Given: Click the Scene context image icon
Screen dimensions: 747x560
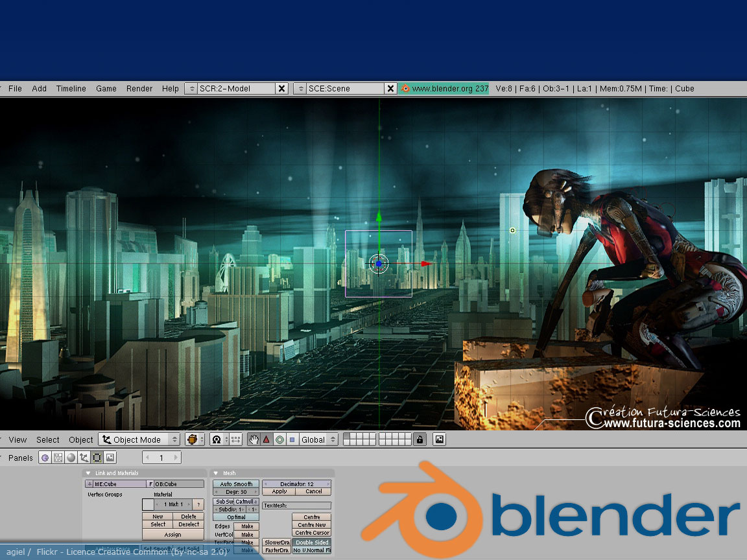Looking at the screenshot, I should point(110,458).
